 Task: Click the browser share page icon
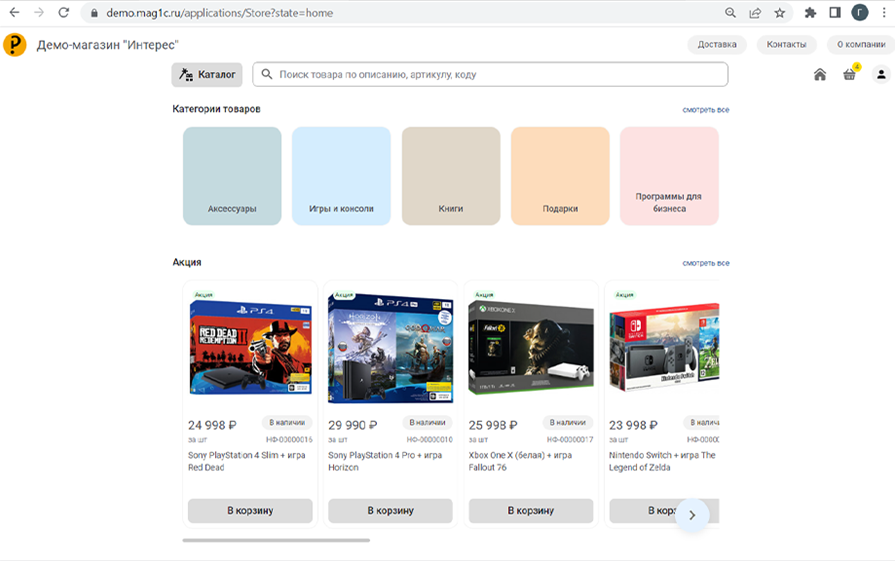tap(755, 13)
